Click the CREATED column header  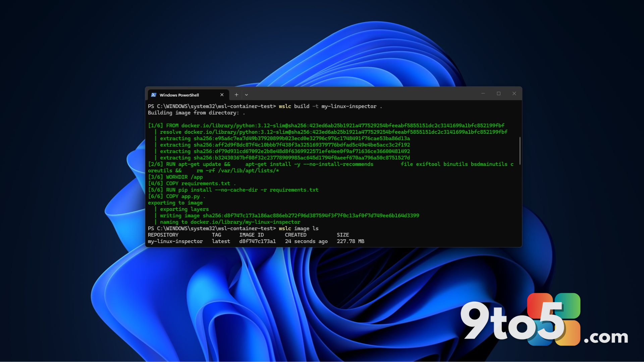[296, 235]
